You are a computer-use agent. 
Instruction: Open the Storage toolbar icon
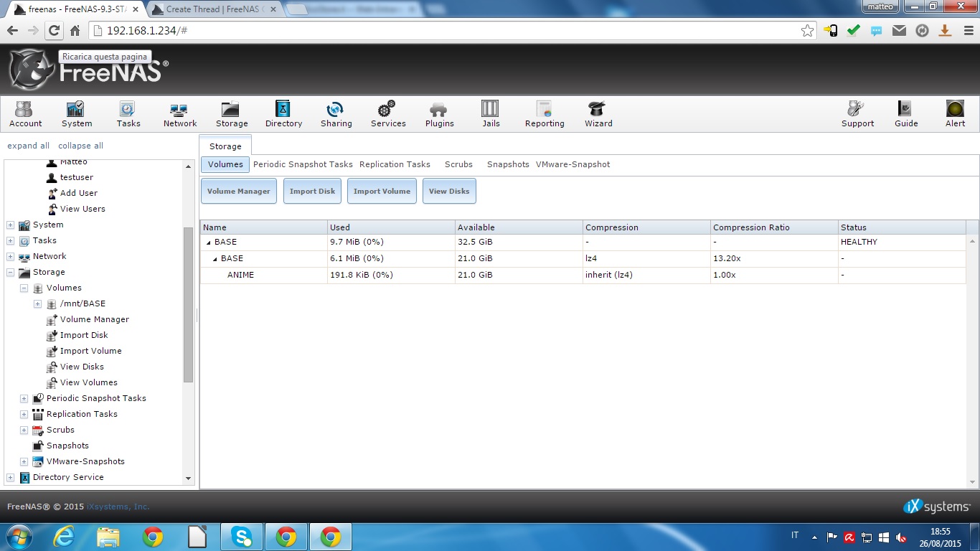pyautogui.click(x=232, y=113)
